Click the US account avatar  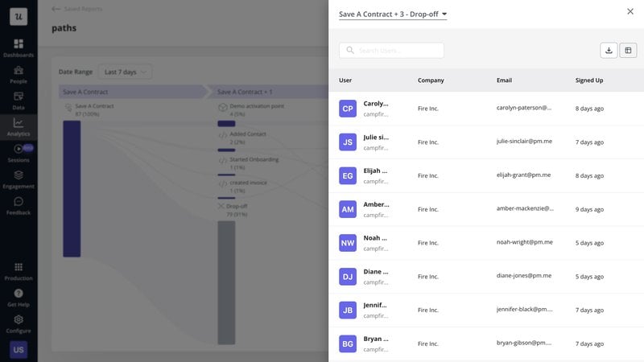(x=19, y=350)
